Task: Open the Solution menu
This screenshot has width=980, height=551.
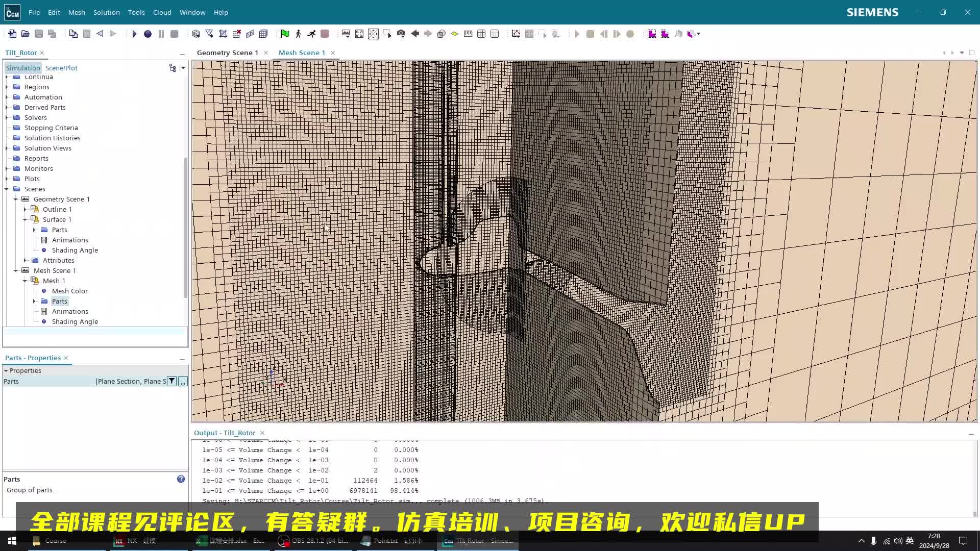Action: pyautogui.click(x=106, y=12)
